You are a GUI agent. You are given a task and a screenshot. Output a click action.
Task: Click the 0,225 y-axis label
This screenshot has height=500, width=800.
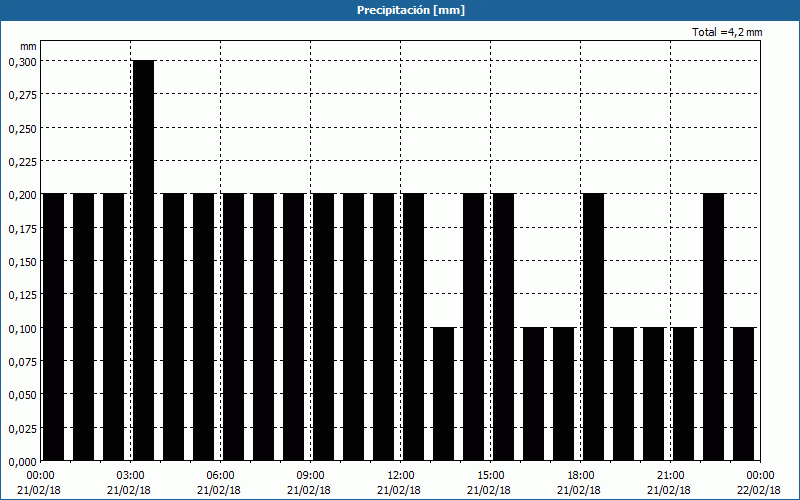[22, 162]
